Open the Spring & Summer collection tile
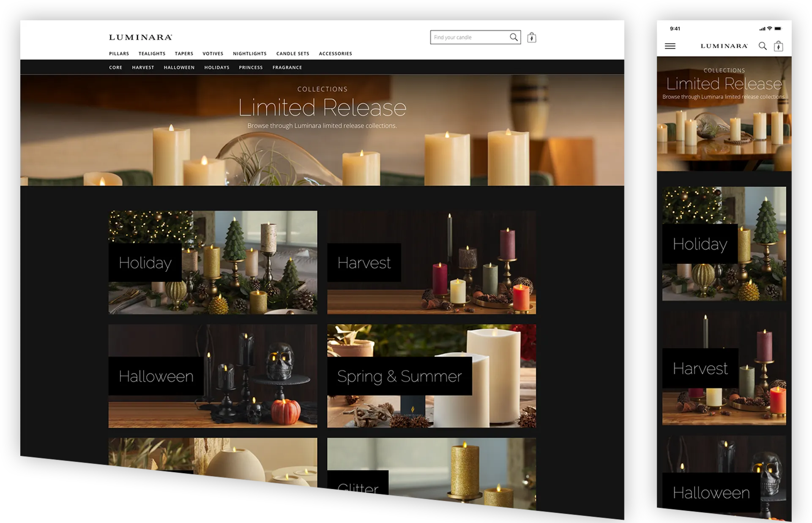Screen dimensions: 812x523 [x=432, y=376]
